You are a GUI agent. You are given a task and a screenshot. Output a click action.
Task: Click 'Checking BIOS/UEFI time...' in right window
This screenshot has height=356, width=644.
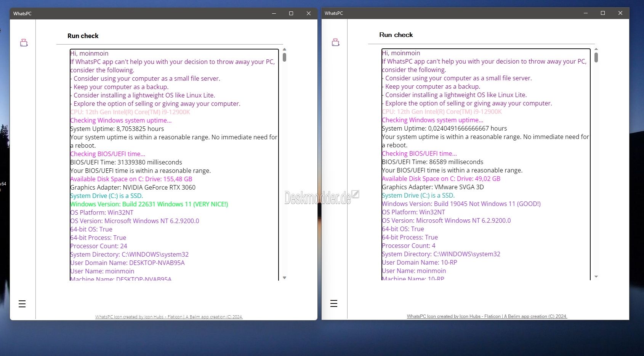[x=419, y=153]
